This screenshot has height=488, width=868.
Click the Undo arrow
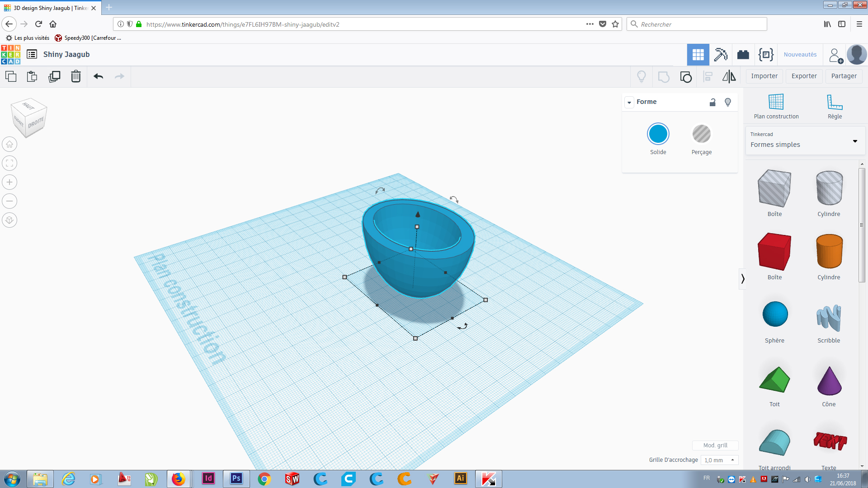pos(98,76)
